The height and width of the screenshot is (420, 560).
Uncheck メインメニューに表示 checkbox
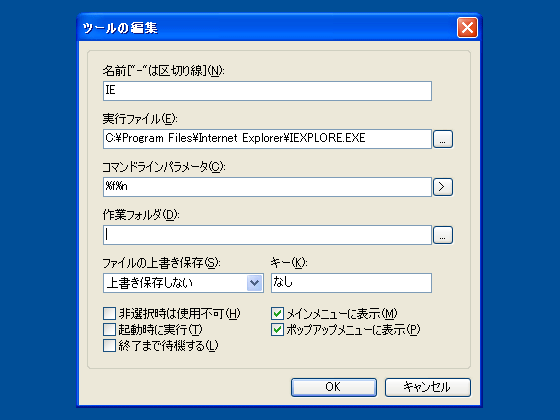pos(278,314)
